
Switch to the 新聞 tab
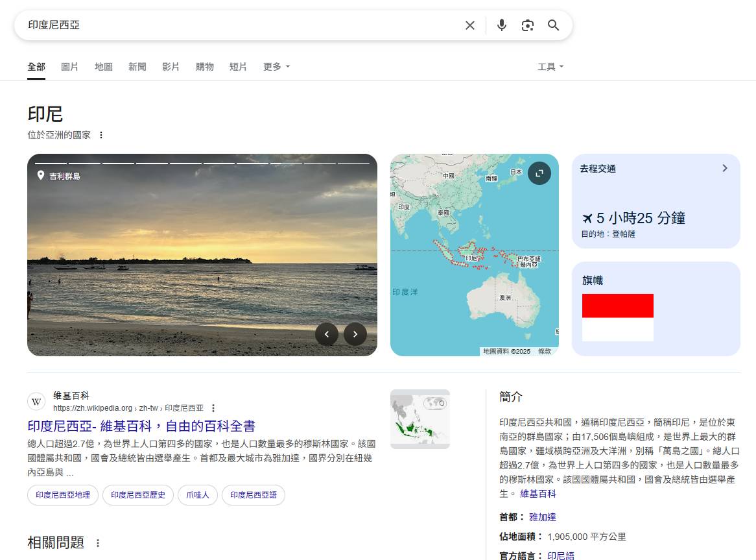click(137, 67)
